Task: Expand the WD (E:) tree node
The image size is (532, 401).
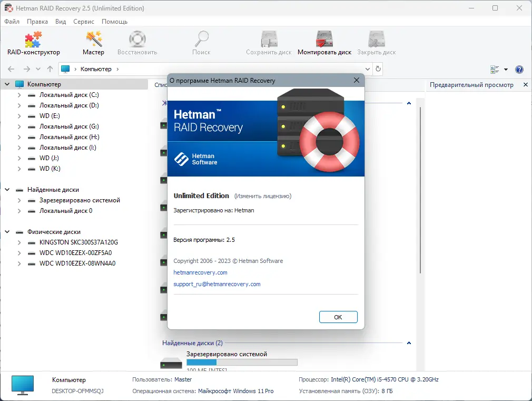Action: (19, 115)
